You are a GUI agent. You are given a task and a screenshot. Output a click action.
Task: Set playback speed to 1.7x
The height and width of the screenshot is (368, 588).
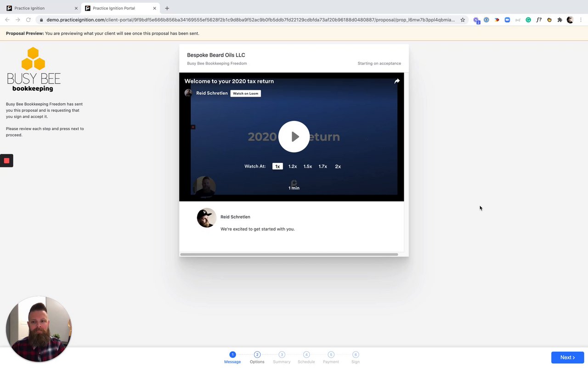point(323,167)
